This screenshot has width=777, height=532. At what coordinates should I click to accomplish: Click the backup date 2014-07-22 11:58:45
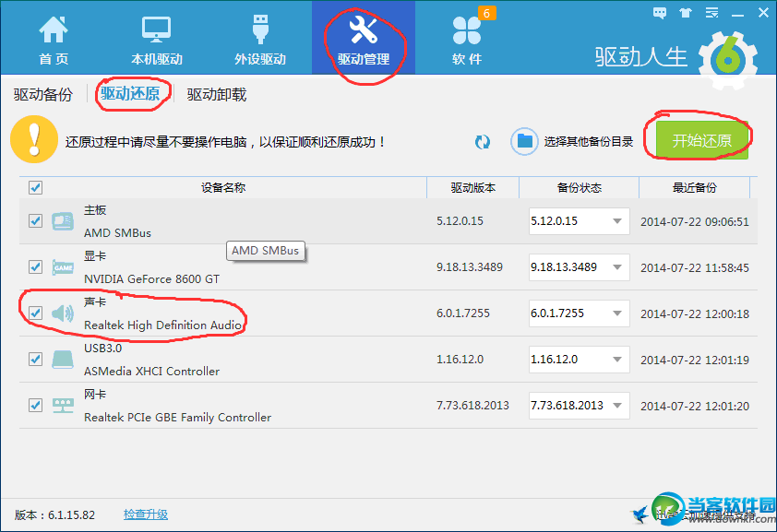695,267
